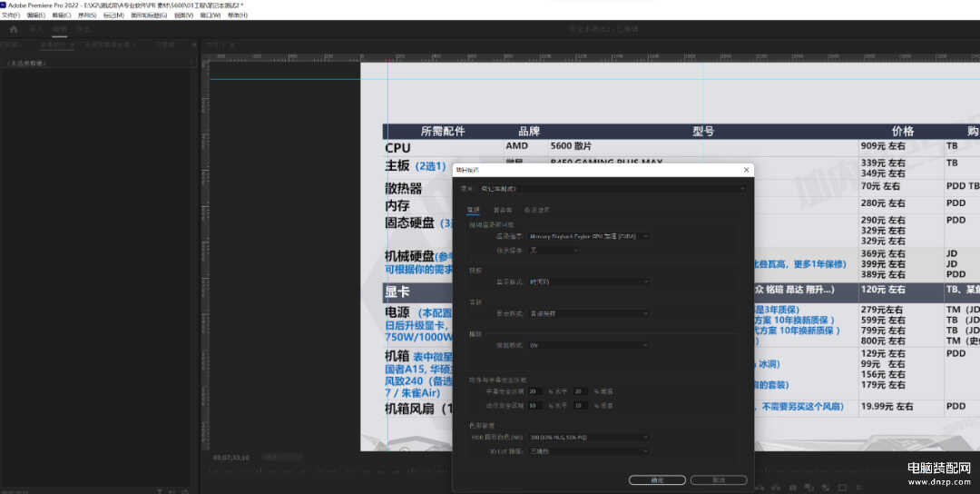980x494 pixels.
Task: Click the '70元 左右' price cell
Action: [880, 186]
